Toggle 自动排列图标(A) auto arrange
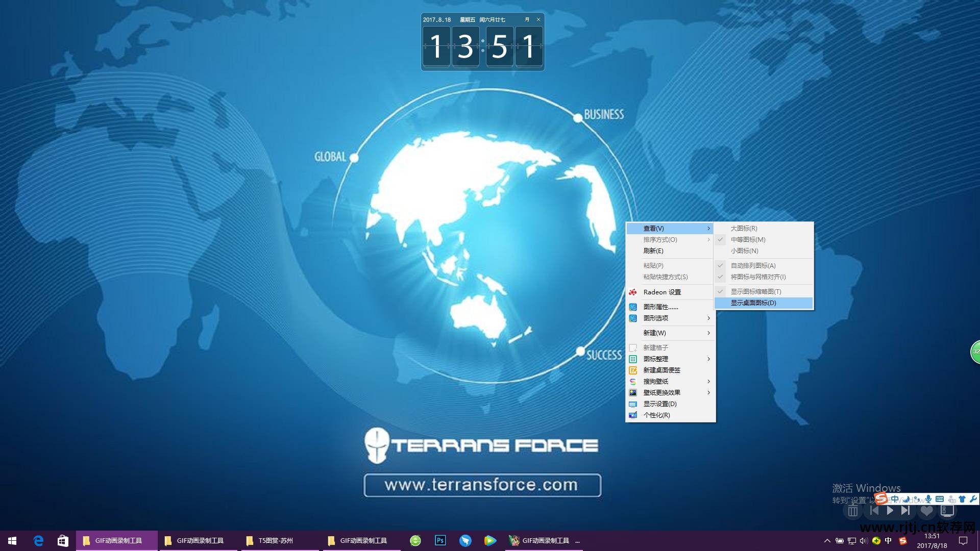 [764, 265]
